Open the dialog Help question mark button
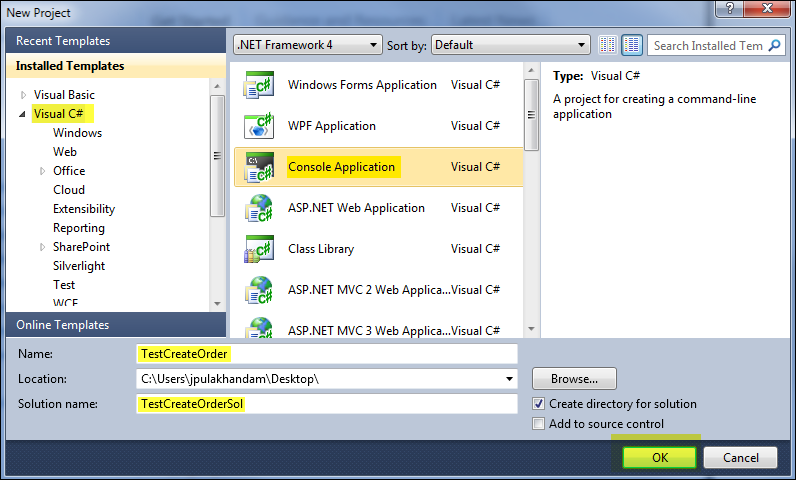The image size is (796, 480). (x=729, y=9)
